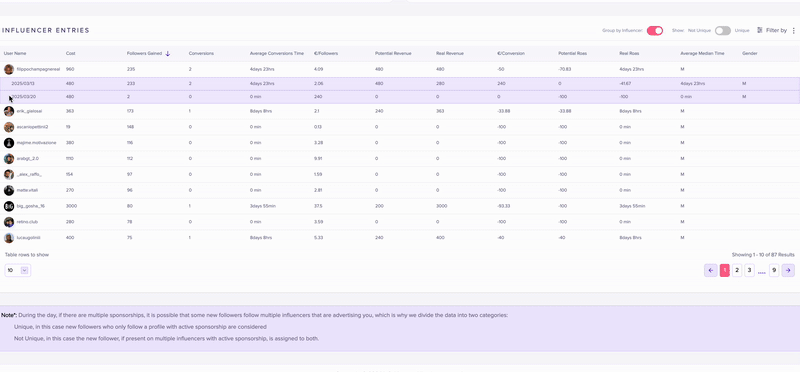Image resolution: width=800 pixels, height=372 pixels.
Task: Click big_gosha_16's profile avatar
Action: pyautogui.click(x=9, y=206)
